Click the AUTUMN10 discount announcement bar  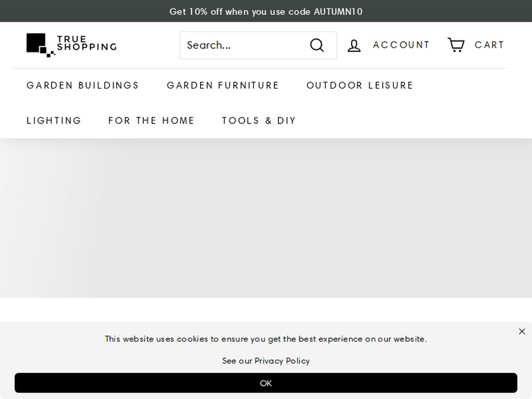pos(266,11)
